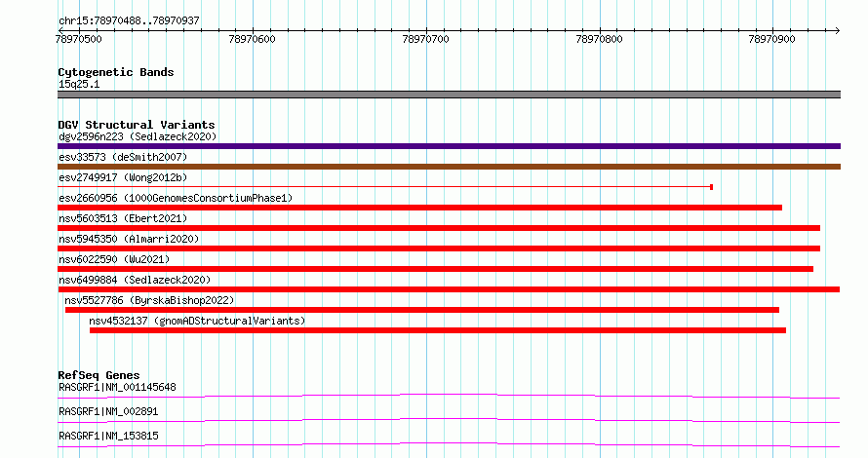Click the RASGRF1|NM_153815 gene label
Image resolution: width=868 pixels, height=458 pixels.
[x=108, y=436]
